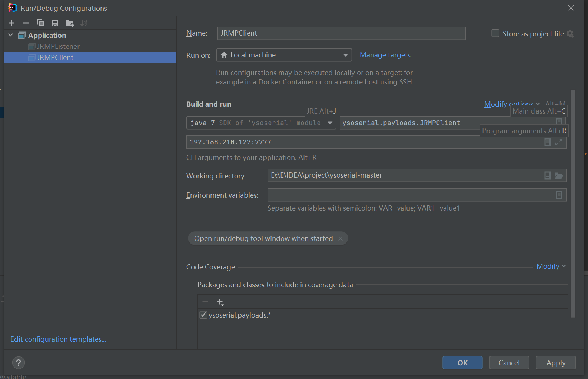The image size is (588, 379).
Task: Enable Store as project file checkbox
Action: point(495,33)
